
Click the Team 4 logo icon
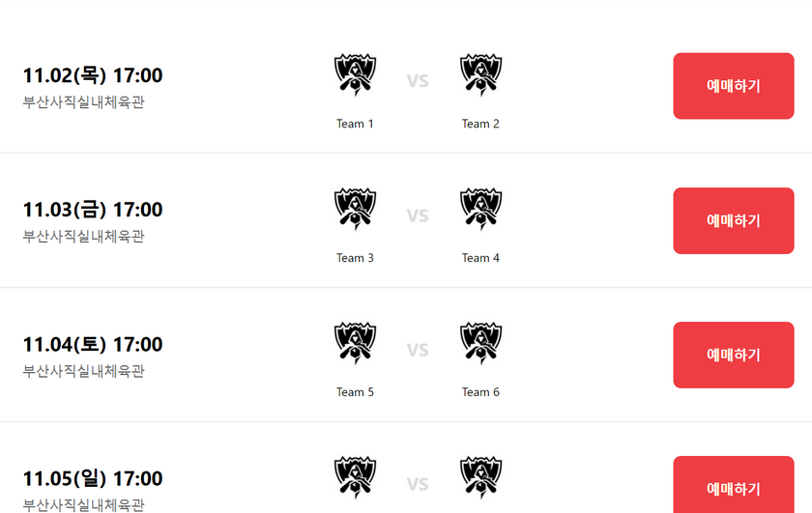pos(480,209)
